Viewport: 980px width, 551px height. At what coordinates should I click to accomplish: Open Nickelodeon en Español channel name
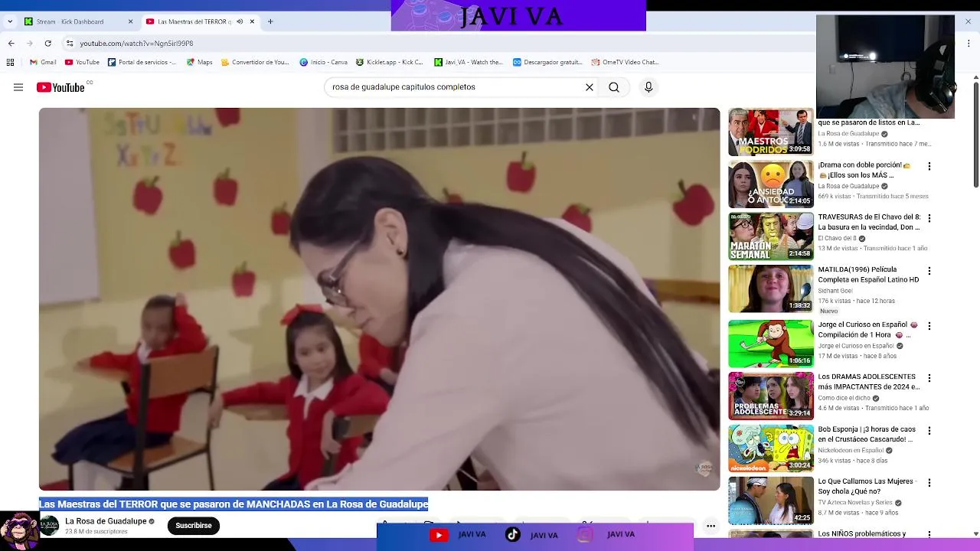[851, 451]
